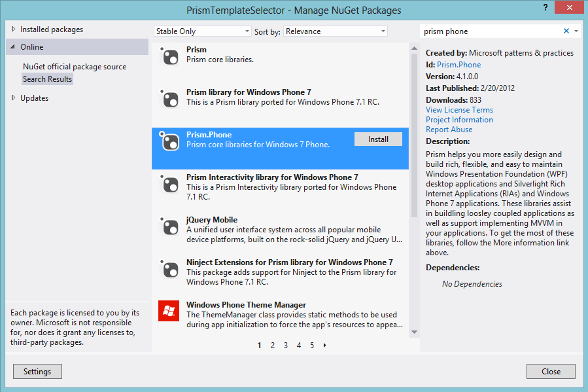Close the Manage NuGet Packages window
588x392 pixels.
[x=569, y=7]
